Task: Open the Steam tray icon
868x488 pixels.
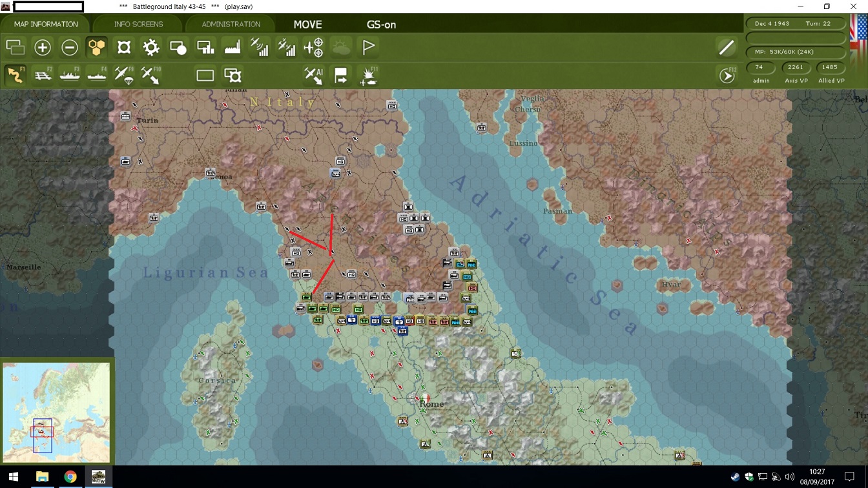Action: 736,478
